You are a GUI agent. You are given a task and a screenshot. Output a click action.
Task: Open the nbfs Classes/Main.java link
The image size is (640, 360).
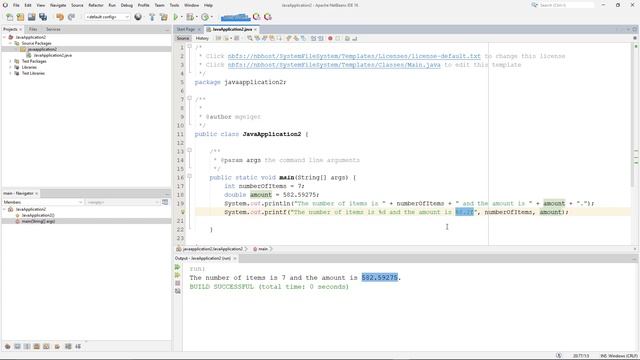(x=334, y=65)
